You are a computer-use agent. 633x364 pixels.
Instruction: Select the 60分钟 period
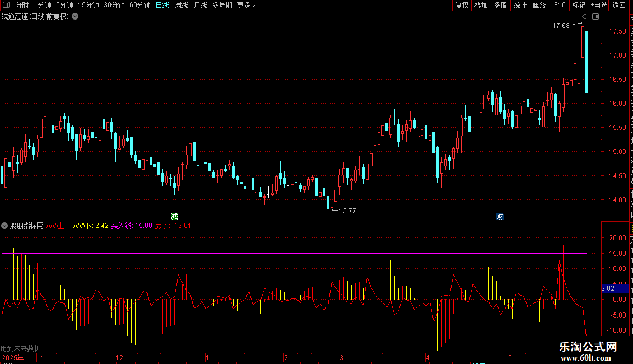coord(139,5)
